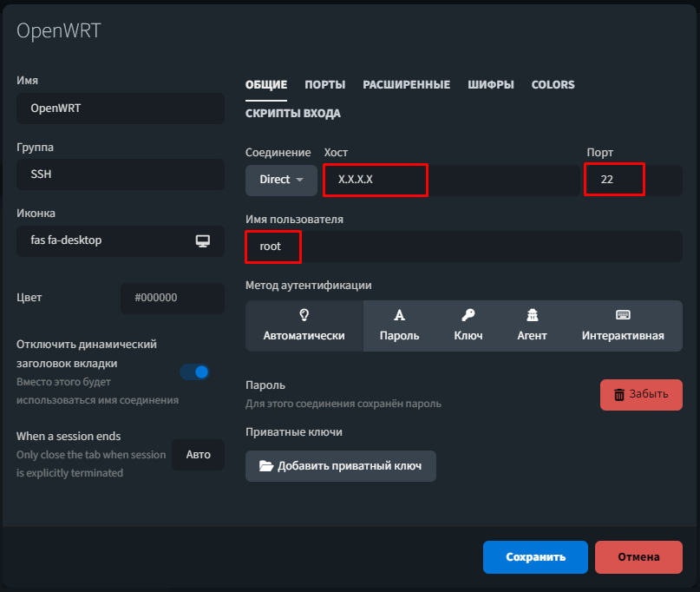The image size is (700, 592).
Task: Switch to the Общие tab
Action: pos(266,84)
